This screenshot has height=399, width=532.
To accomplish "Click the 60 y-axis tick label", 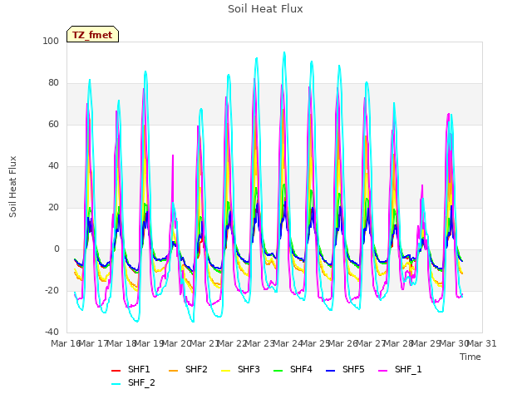I will tap(53, 124).
